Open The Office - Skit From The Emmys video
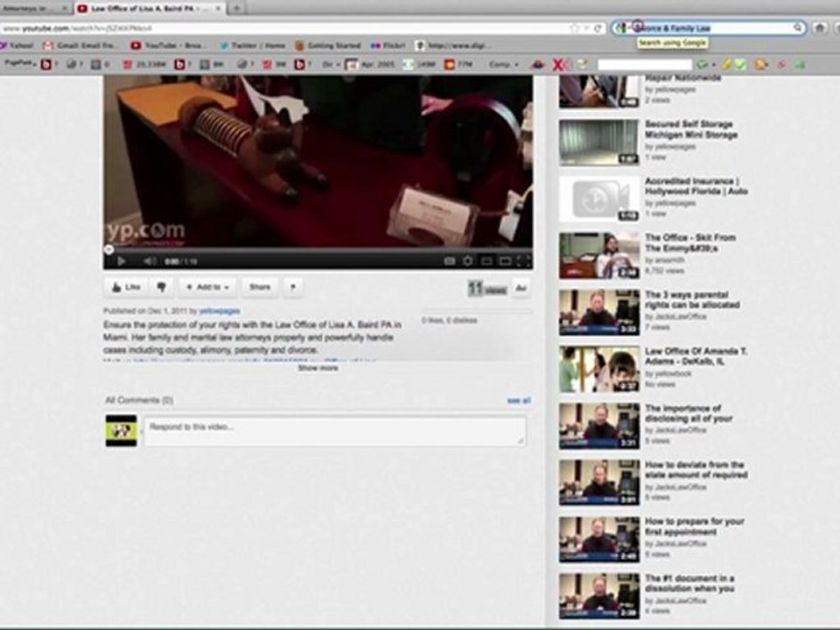Image resolution: width=840 pixels, height=630 pixels. click(690, 242)
